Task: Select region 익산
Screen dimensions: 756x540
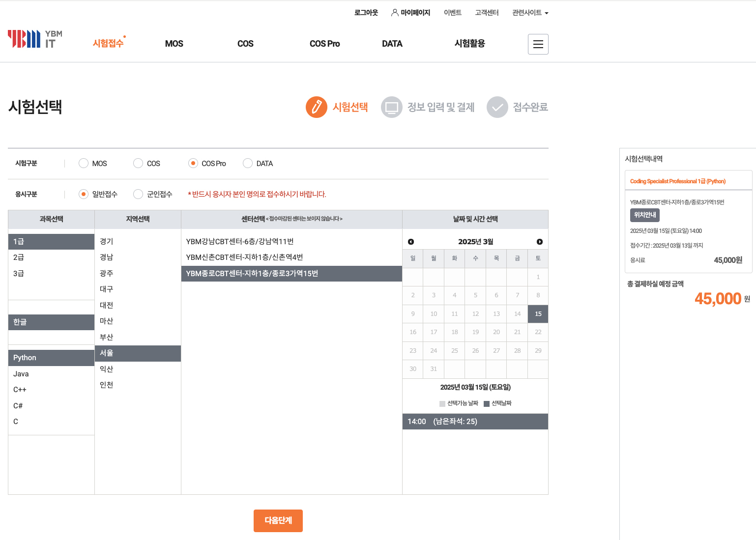Action: click(138, 369)
